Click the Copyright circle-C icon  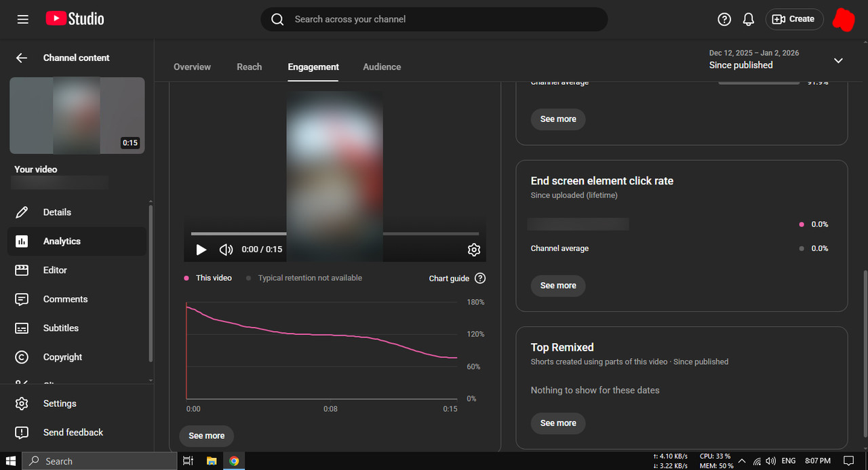point(22,357)
